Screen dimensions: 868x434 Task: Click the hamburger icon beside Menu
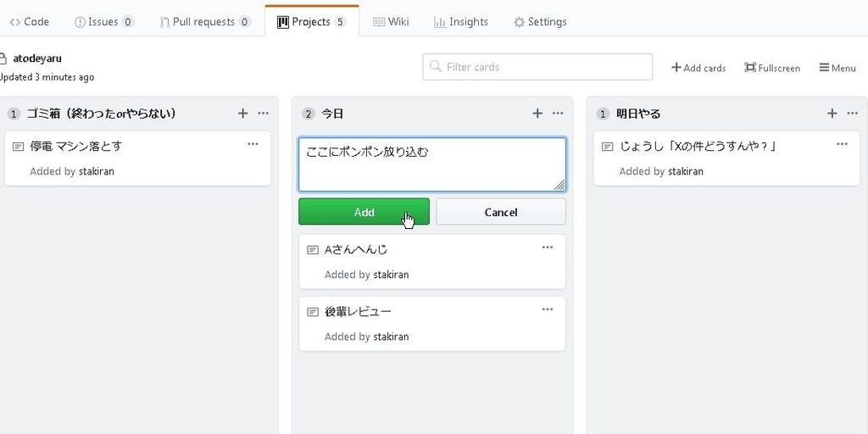click(x=824, y=68)
